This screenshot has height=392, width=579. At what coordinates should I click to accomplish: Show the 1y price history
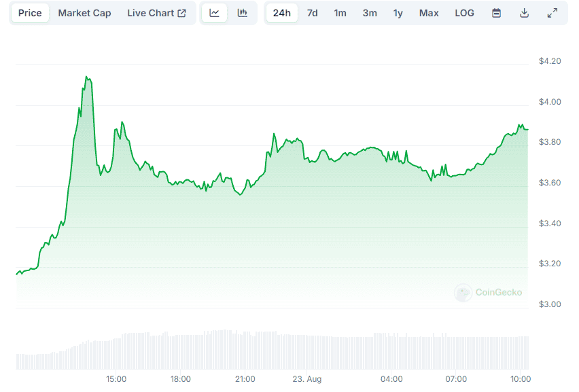(398, 13)
